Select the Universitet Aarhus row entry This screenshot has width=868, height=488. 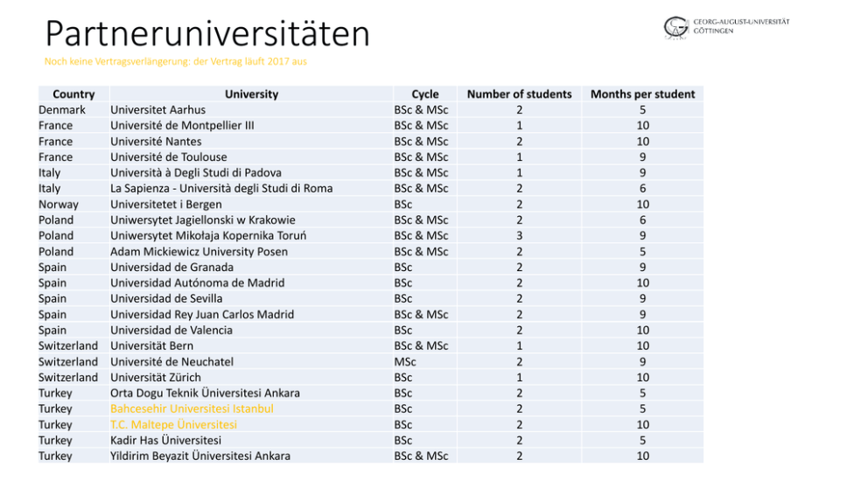click(158, 110)
